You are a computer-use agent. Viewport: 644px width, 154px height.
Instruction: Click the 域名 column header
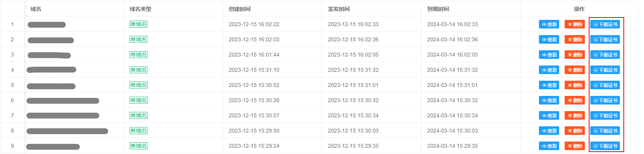tap(36, 9)
